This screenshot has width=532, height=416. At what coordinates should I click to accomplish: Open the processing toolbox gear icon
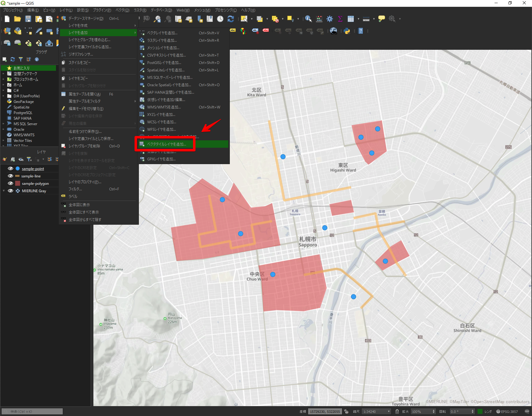[x=330, y=19]
